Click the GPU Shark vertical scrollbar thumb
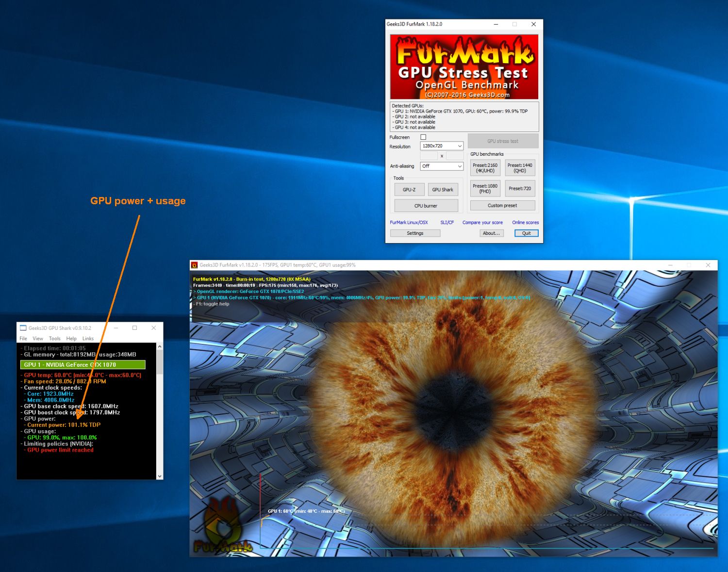This screenshot has width=728, height=572. point(160,362)
